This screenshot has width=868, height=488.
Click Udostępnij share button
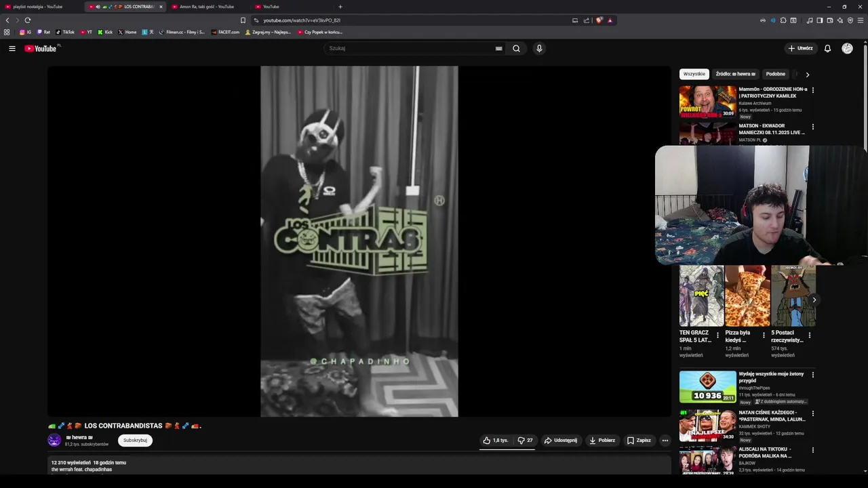pyautogui.click(x=560, y=440)
